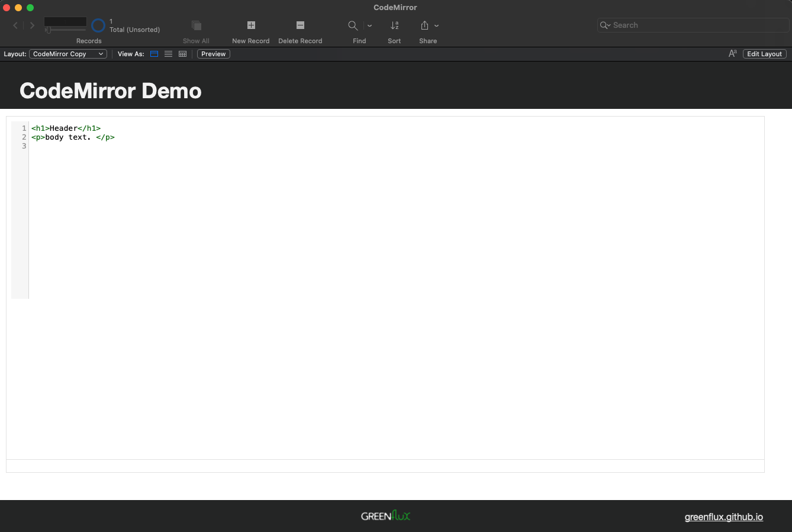Image resolution: width=792 pixels, height=532 pixels.
Task: Click the text formatting bar icon
Action: coord(732,54)
